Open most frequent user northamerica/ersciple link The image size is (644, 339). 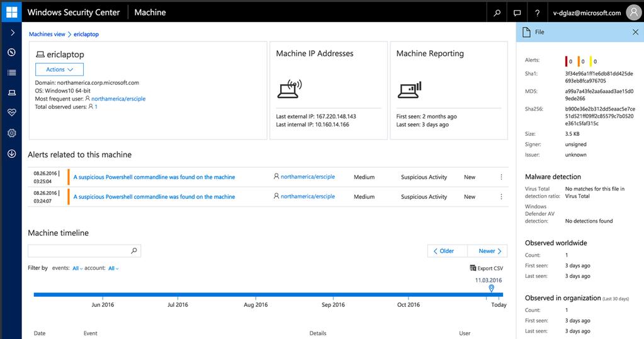[x=118, y=99]
